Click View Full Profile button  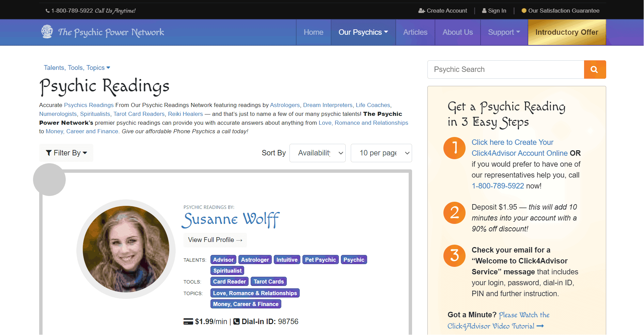[215, 240]
